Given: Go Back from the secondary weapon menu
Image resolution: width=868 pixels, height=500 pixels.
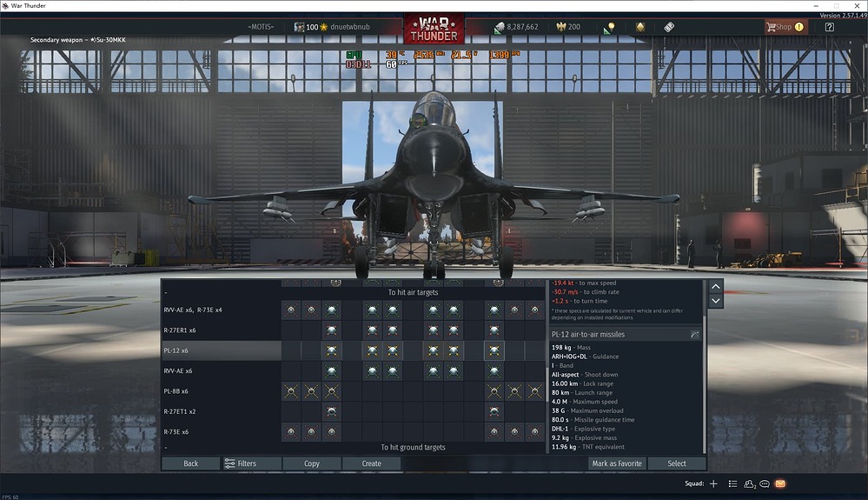Looking at the screenshot, I should point(190,463).
